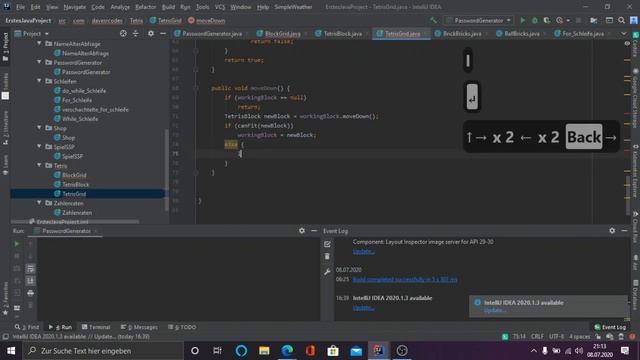Screen dimensions: 640x360
Task: Open Run panel settings gear
Action: pyautogui.click(x=302, y=231)
